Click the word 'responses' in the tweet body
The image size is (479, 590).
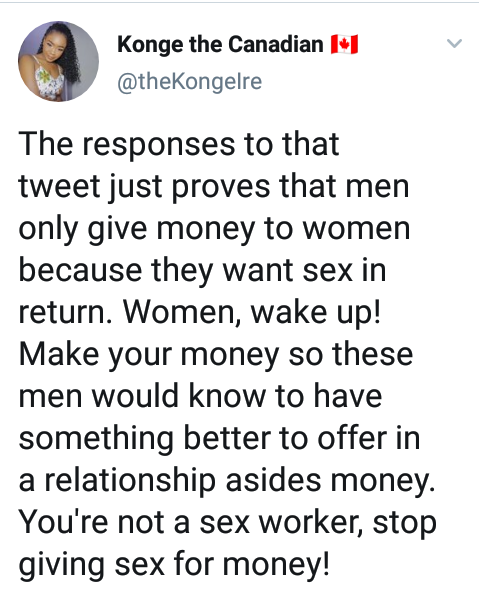click(x=158, y=146)
